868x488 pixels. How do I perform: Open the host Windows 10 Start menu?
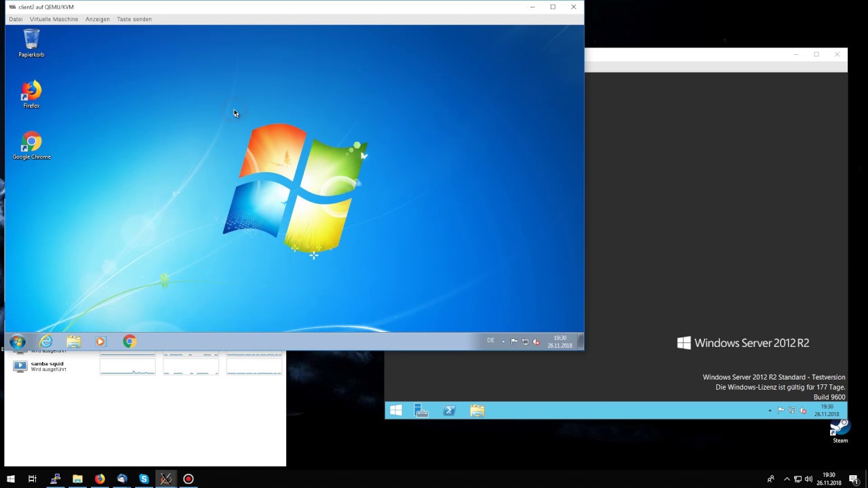click(x=10, y=479)
